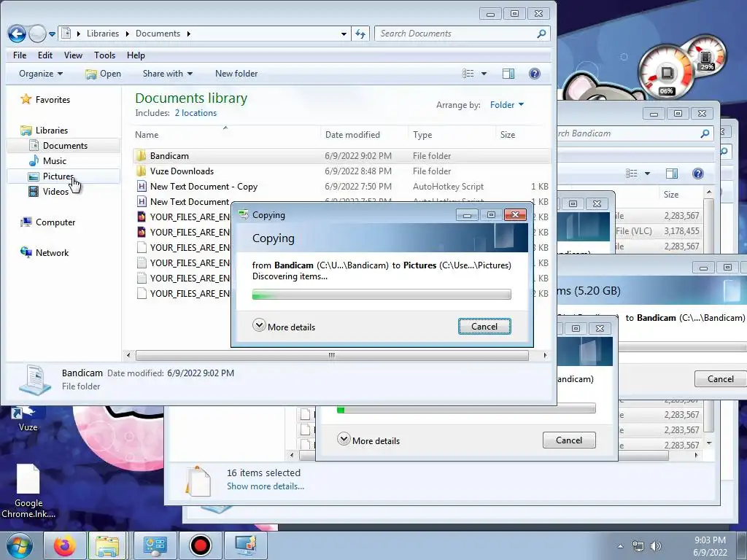Open Bandicam recorder taskbar icon
The height and width of the screenshot is (560, 747).
201,545
